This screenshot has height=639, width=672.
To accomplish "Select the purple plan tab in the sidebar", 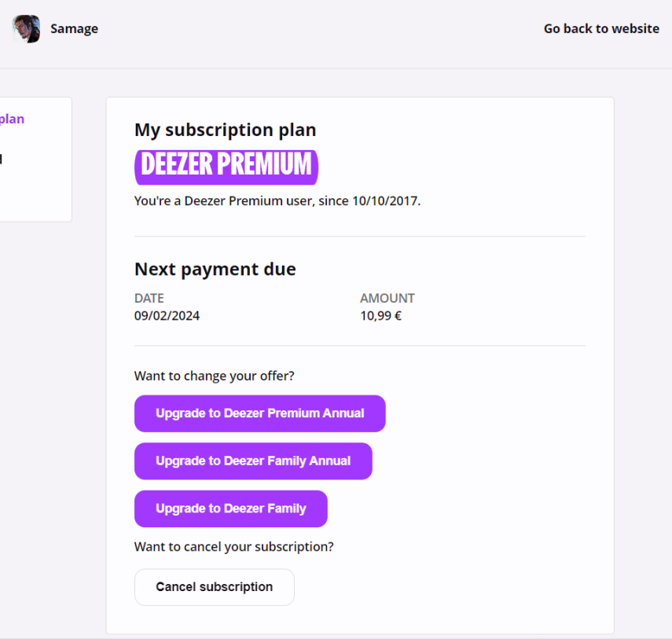I will (x=13, y=119).
